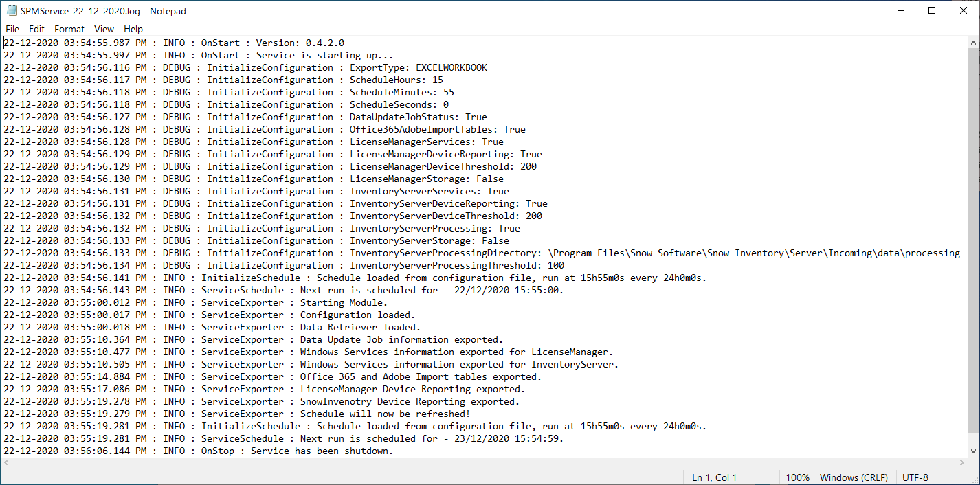Screen dimensions: 980x485
Task: Open the File menu
Action: [x=12, y=29]
